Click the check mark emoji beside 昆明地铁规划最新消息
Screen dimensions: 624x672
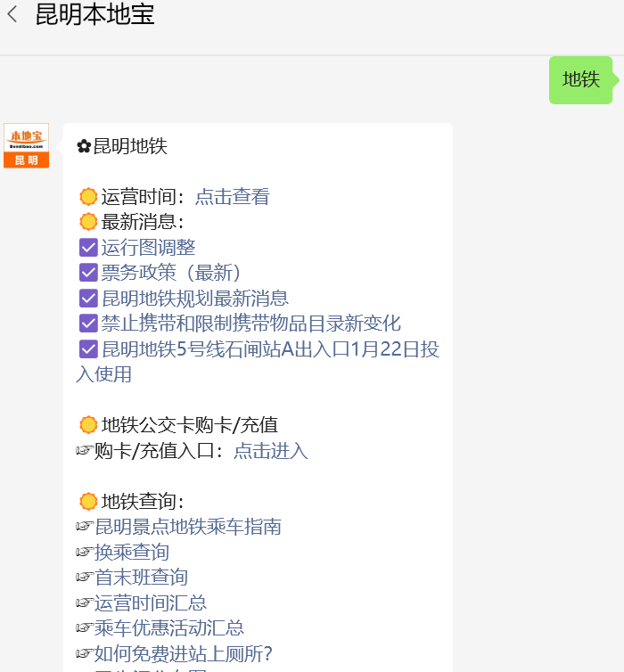pos(88,299)
